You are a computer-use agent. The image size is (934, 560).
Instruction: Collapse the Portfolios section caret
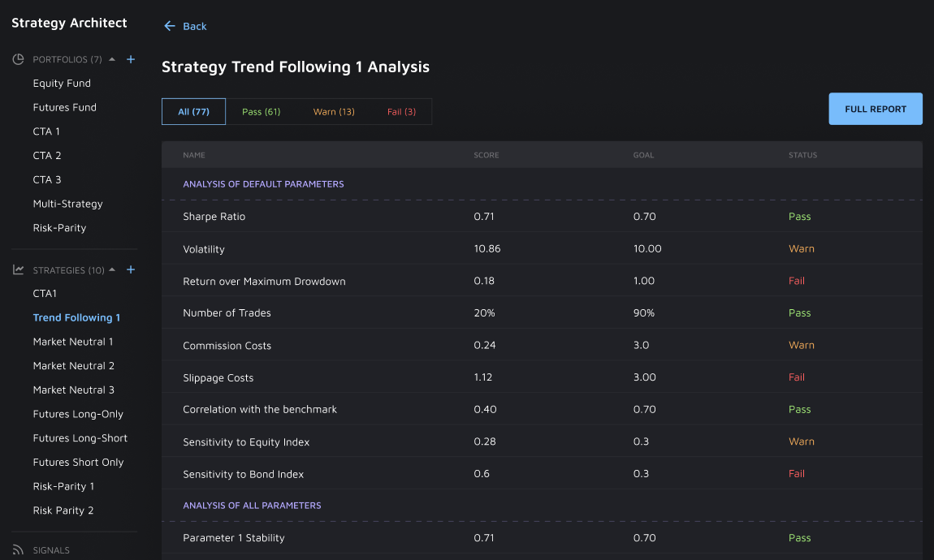click(x=112, y=59)
